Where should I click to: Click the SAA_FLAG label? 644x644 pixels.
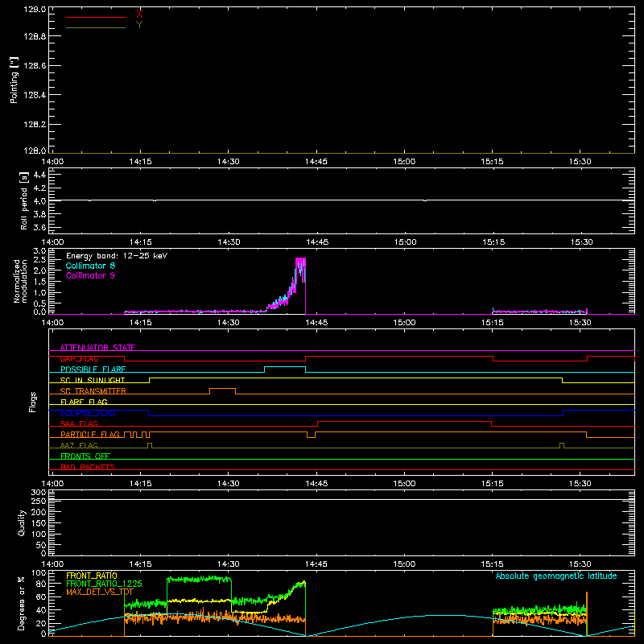tap(79, 423)
